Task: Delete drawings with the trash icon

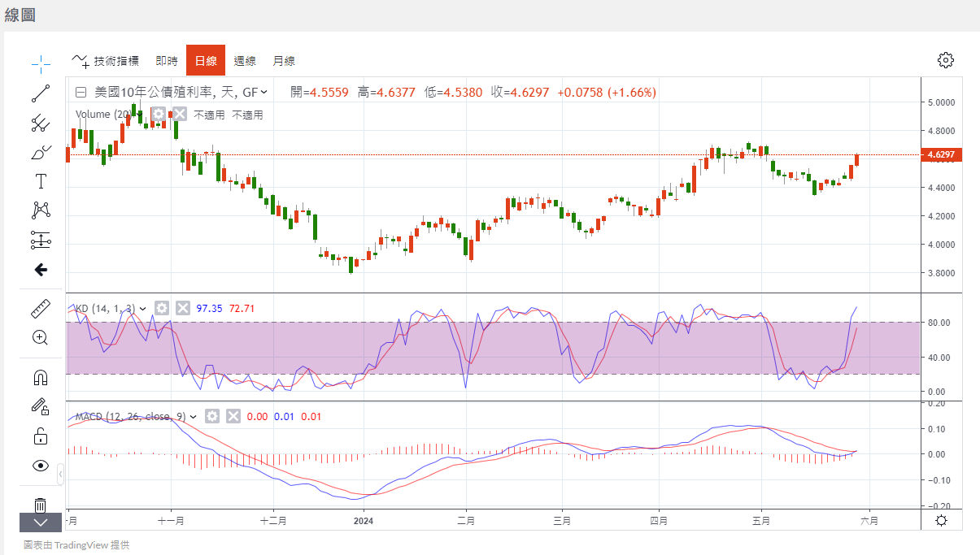Action: pyautogui.click(x=41, y=505)
